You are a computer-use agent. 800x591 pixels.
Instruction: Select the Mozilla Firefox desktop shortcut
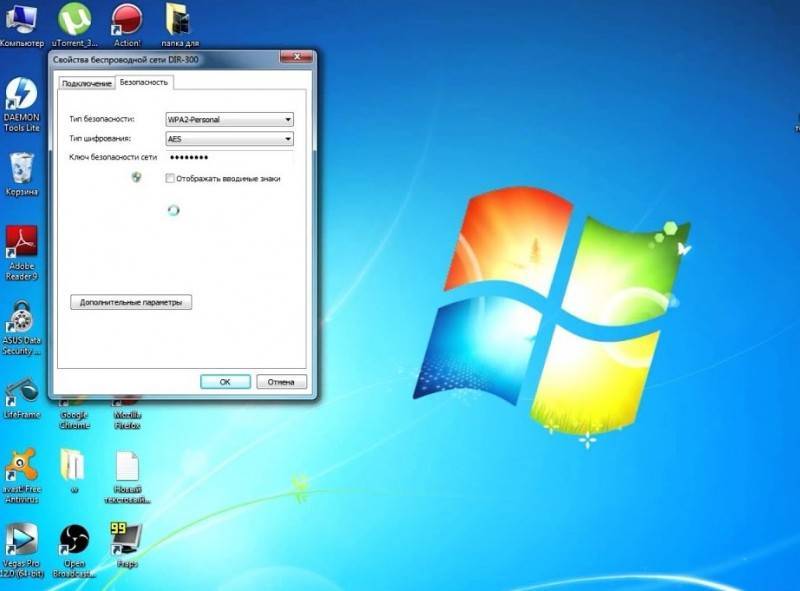127,414
